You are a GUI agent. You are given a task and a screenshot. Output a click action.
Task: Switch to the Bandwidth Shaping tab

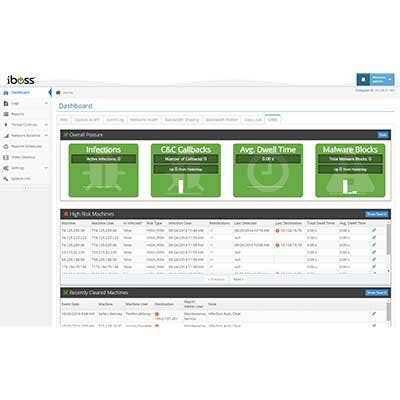[x=182, y=120]
